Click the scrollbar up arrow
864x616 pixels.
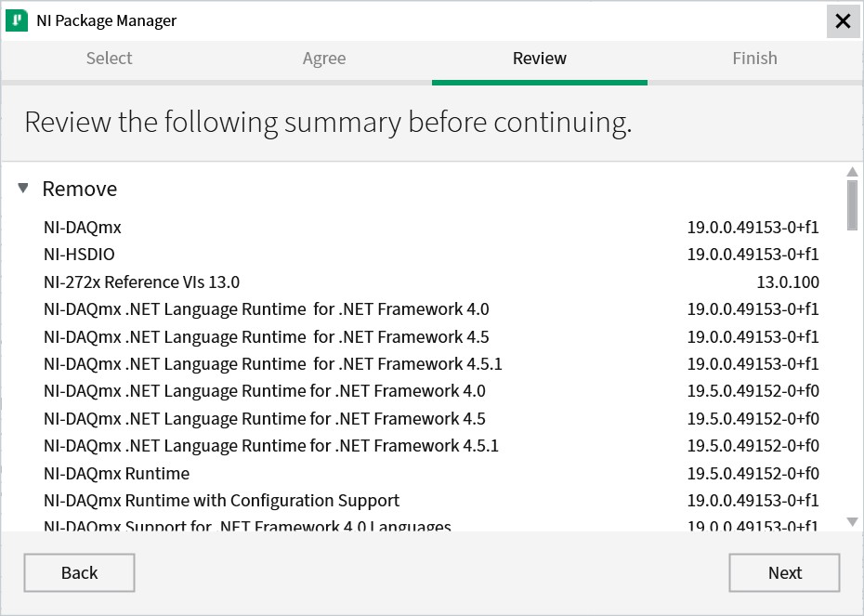point(853,172)
